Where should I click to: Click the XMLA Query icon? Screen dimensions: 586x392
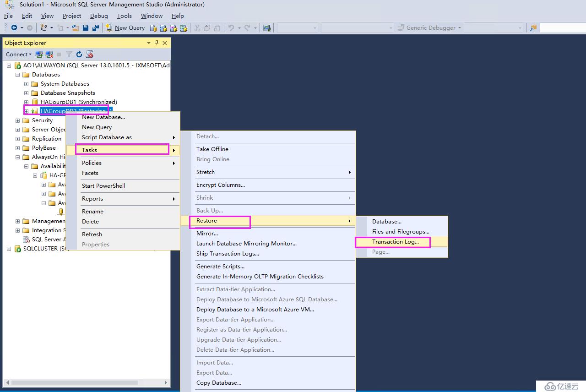point(184,28)
